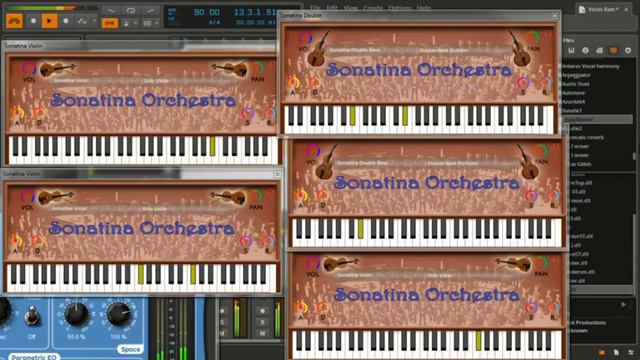The height and width of the screenshot is (360, 640).
Task: Toggle the loop button above the transport
Action: (131, 10)
